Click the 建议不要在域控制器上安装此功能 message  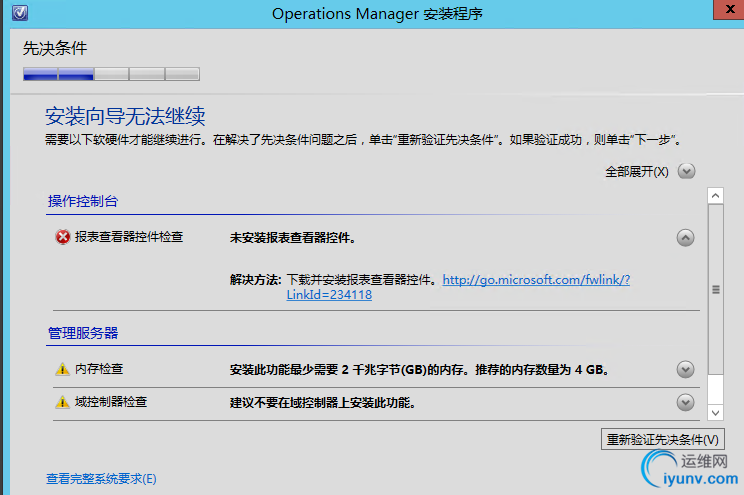323,402
